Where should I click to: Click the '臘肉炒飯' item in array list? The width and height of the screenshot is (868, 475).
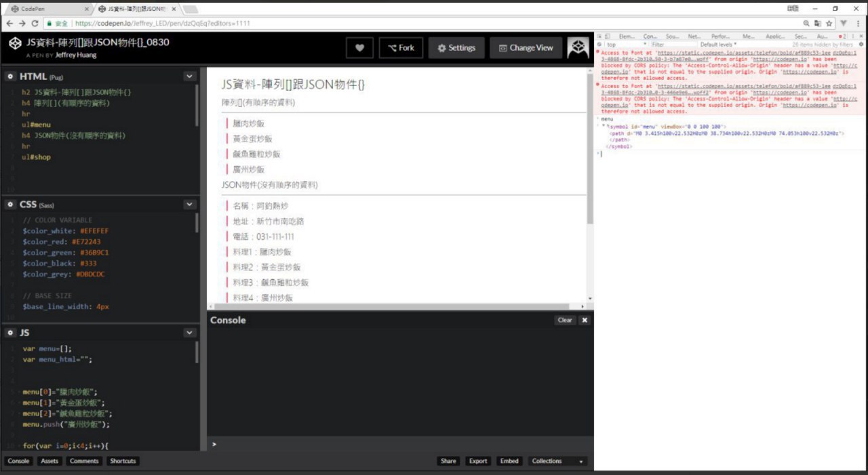[x=248, y=124]
